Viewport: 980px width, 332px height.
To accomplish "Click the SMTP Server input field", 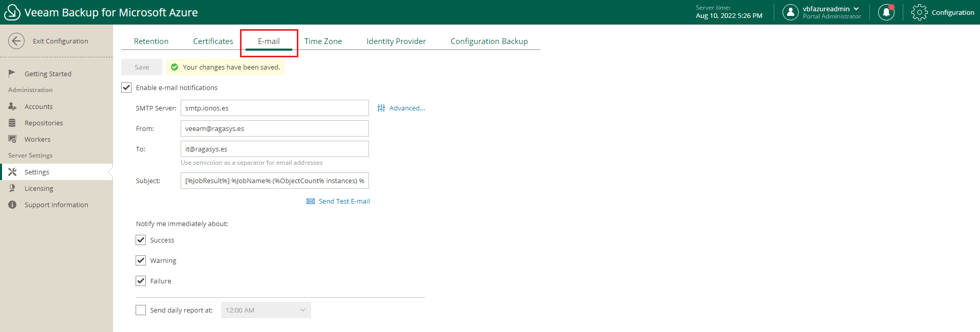I will coord(275,108).
